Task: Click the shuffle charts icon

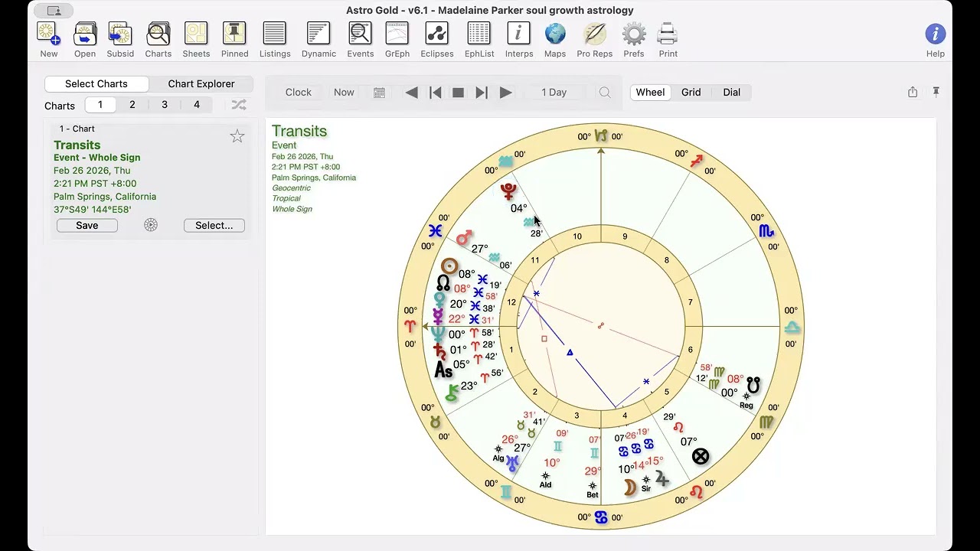Action: [x=239, y=105]
